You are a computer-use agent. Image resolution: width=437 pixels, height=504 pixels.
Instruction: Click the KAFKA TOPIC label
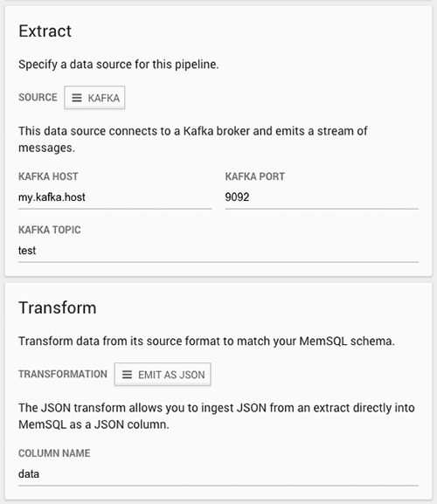click(x=50, y=230)
